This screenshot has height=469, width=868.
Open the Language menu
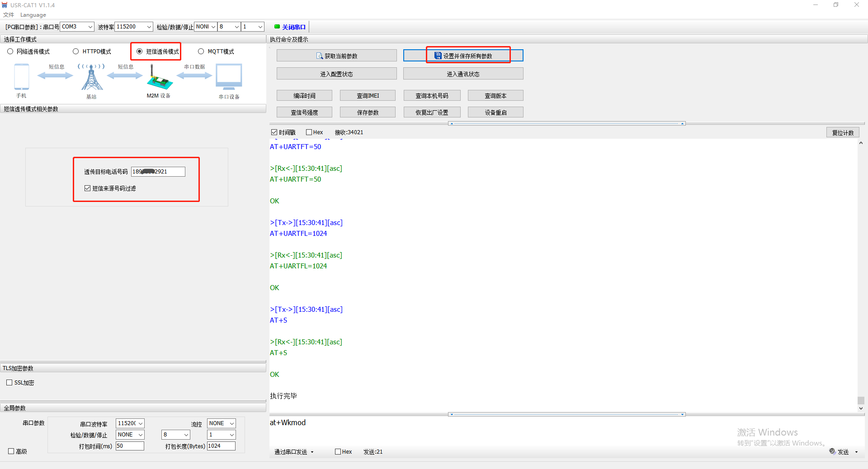point(33,15)
